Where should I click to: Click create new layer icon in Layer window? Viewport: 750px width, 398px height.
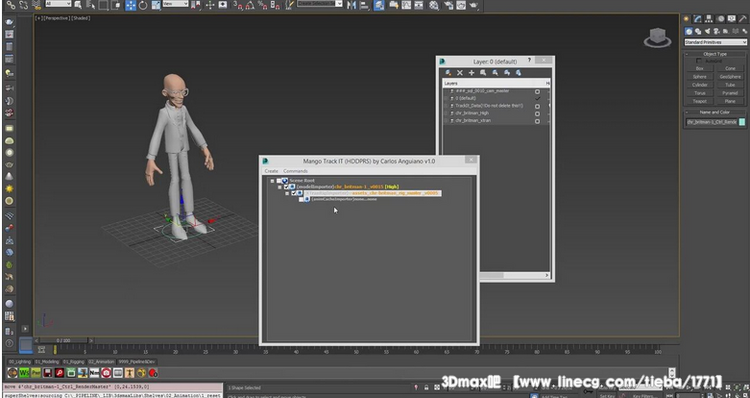[x=448, y=73]
